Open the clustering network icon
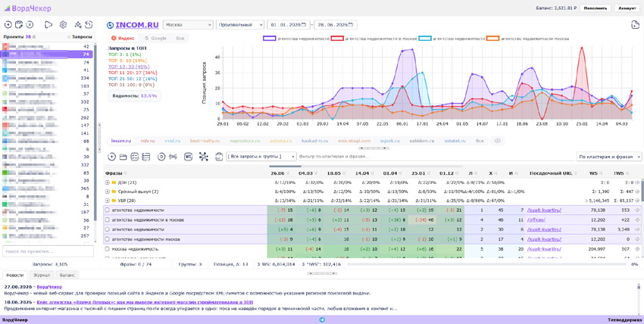Screen dimensions: 644x324 tap(203, 156)
